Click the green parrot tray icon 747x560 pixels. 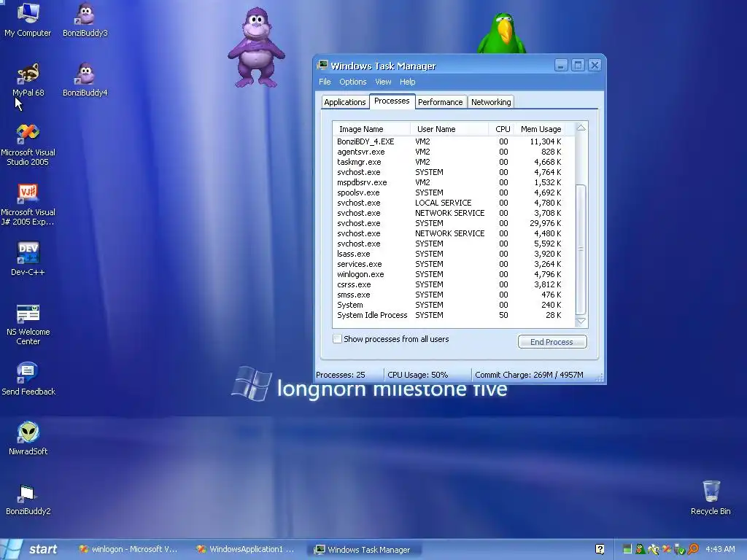[640, 549]
